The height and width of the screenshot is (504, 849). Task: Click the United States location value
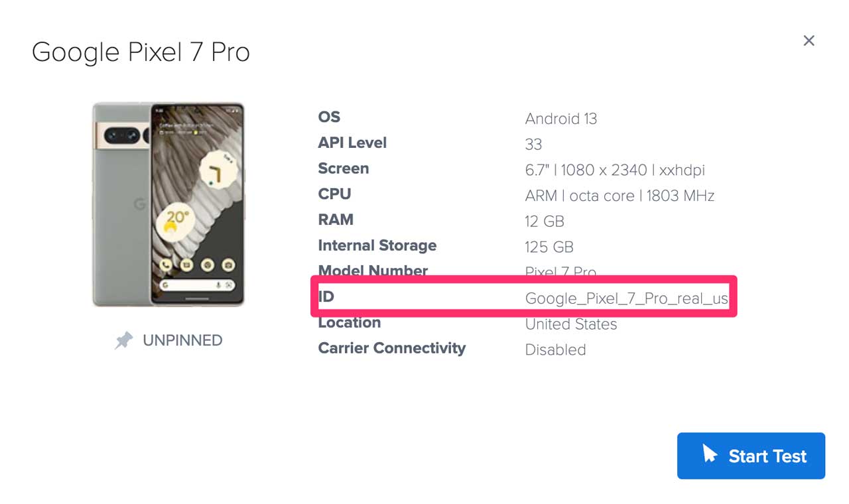coord(571,324)
